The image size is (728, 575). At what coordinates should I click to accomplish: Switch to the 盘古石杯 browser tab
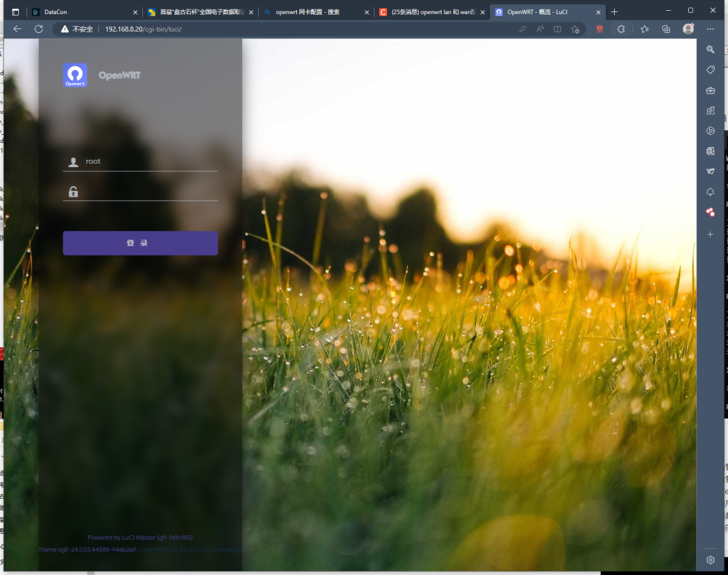201,12
